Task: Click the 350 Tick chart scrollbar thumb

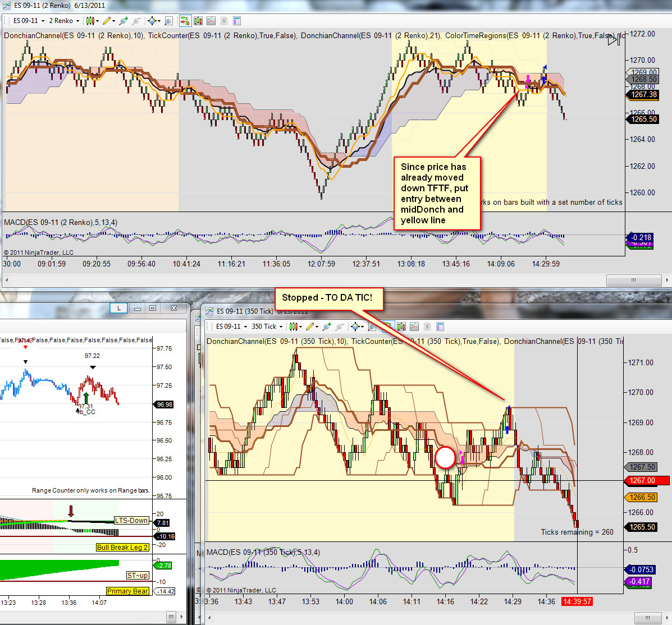Action: pos(647,618)
